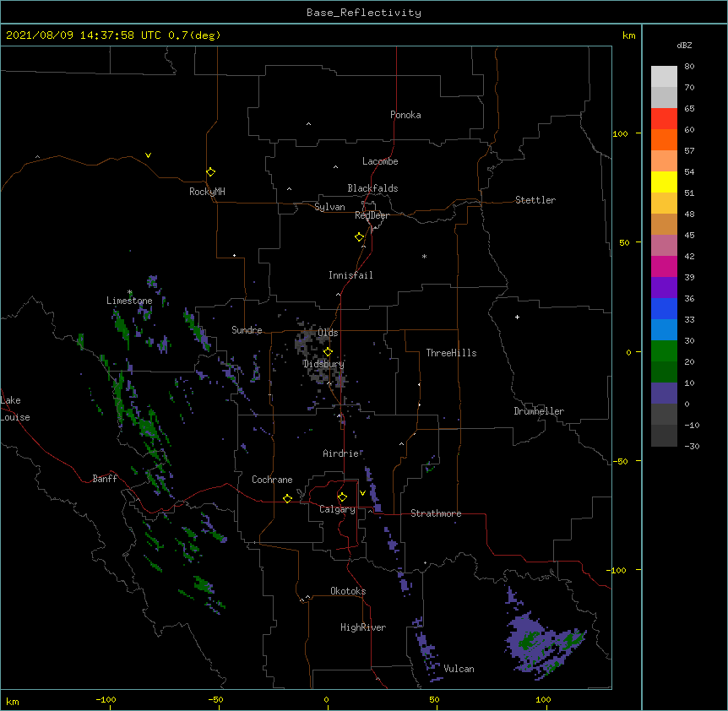The height and width of the screenshot is (711, 728).
Task: Select the RedDeer city label
Action: point(372,215)
